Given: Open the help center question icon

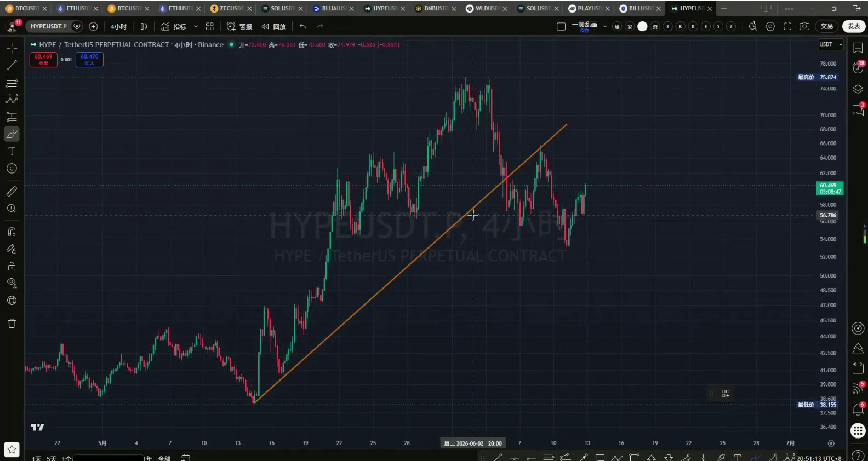Looking at the screenshot, I should (858, 456).
